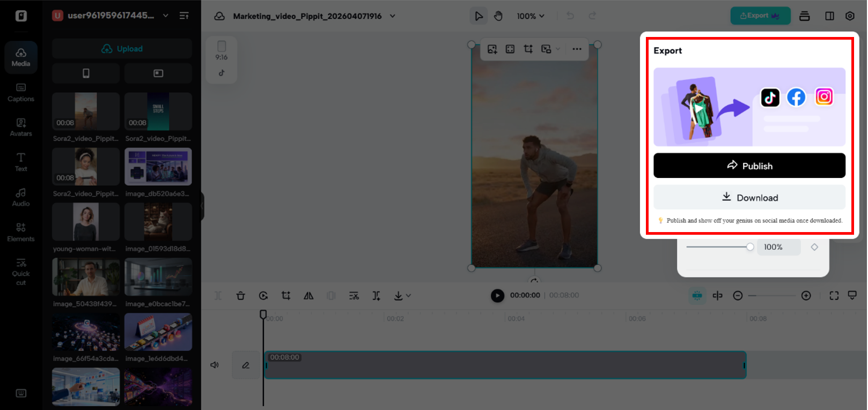This screenshot has width=868, height=410.
Task: Select upload from phone icon
Action: click(86, 73)
